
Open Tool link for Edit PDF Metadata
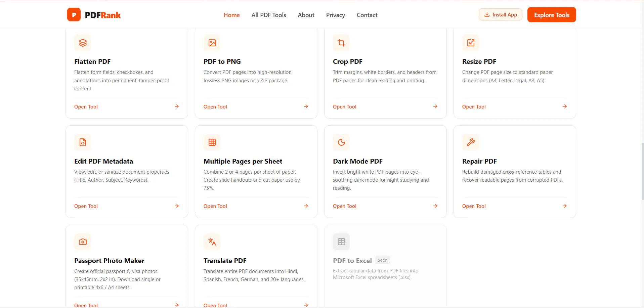pyautogui.click(x=86, y=206)
